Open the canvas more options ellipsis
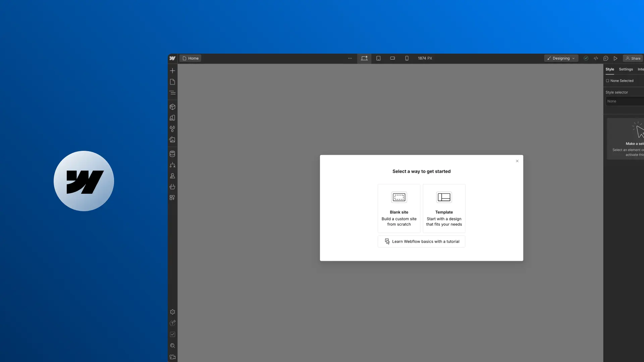Image resolution: width=644 pixels, height=362 pixels. coord(350,58)
